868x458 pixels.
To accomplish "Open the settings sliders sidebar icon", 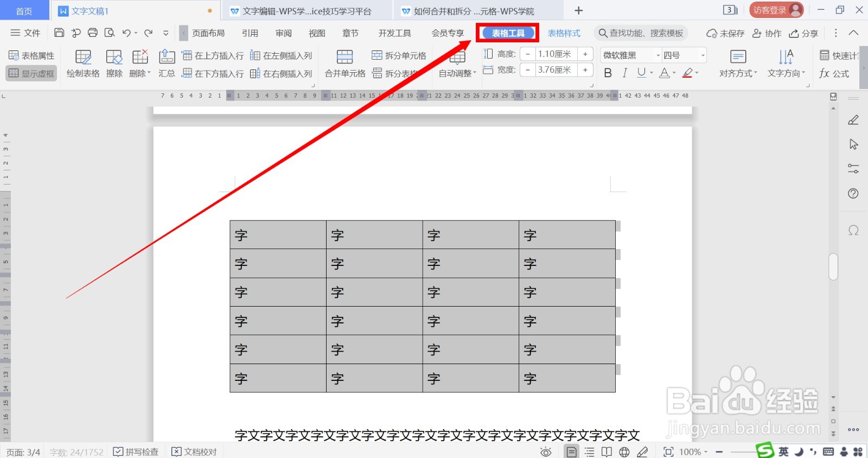I will pos(853,169).
